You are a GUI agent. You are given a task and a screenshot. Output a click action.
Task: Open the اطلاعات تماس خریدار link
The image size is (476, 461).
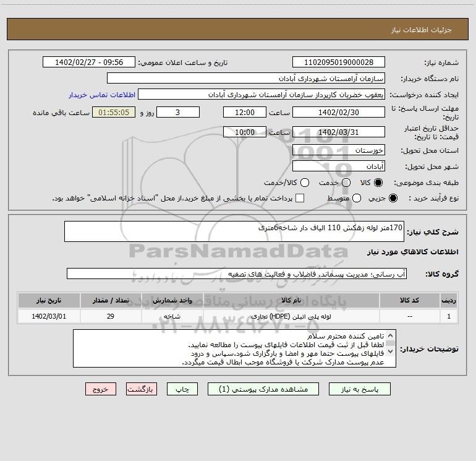pyautogui.click(x=102, y=95)
